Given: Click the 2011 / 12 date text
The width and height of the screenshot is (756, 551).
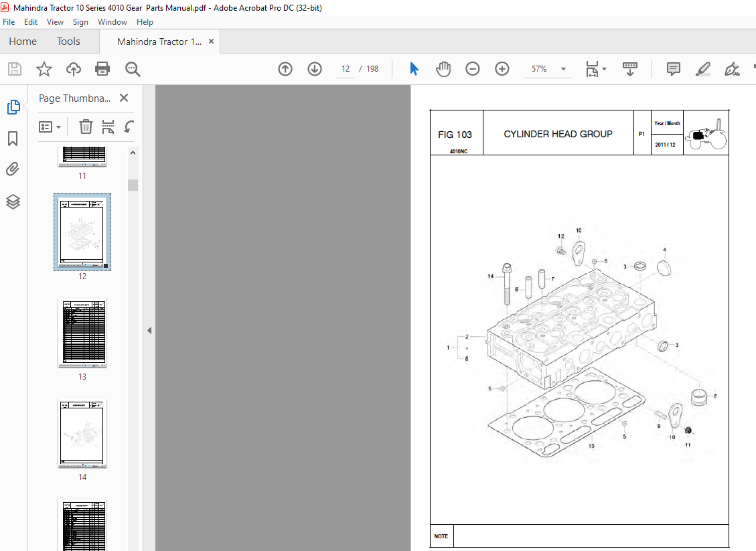Looking at the screenshot, I should coord(665,145).
